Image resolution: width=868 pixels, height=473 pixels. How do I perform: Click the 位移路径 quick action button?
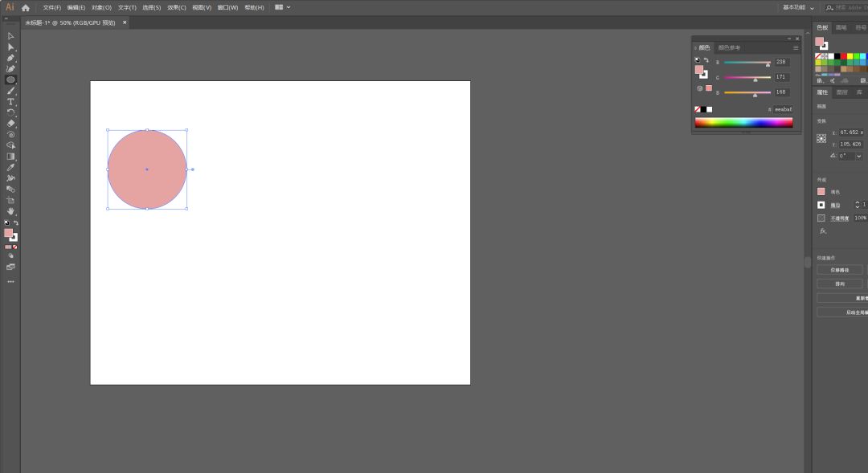840,270
